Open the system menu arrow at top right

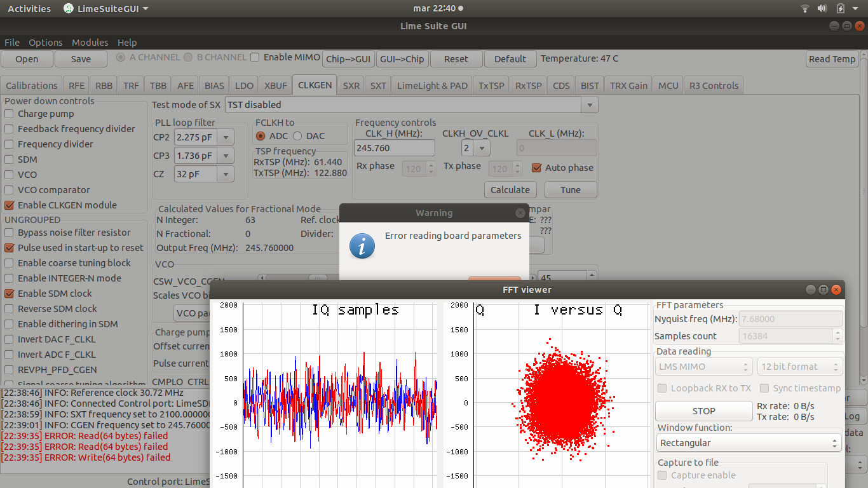[x=856, y=8]
